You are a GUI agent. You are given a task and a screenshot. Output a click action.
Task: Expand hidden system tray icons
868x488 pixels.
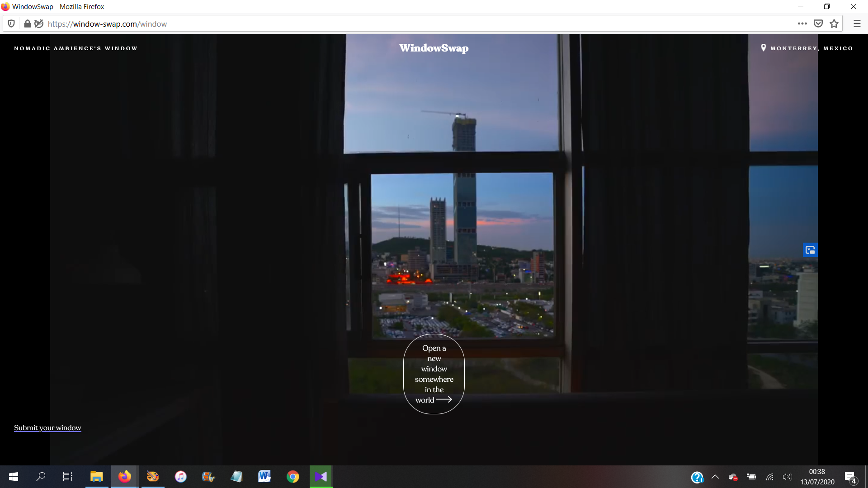(715, 477)
